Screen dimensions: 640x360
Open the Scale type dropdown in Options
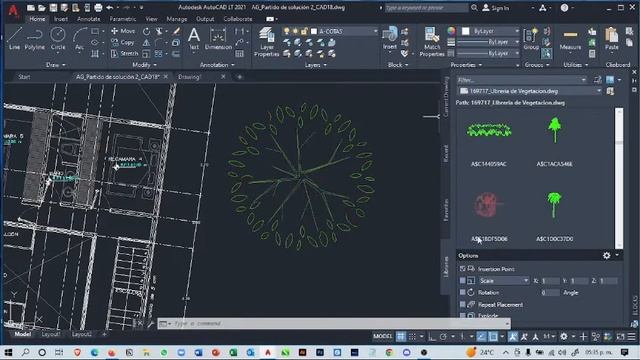click(x=504, y=280)
